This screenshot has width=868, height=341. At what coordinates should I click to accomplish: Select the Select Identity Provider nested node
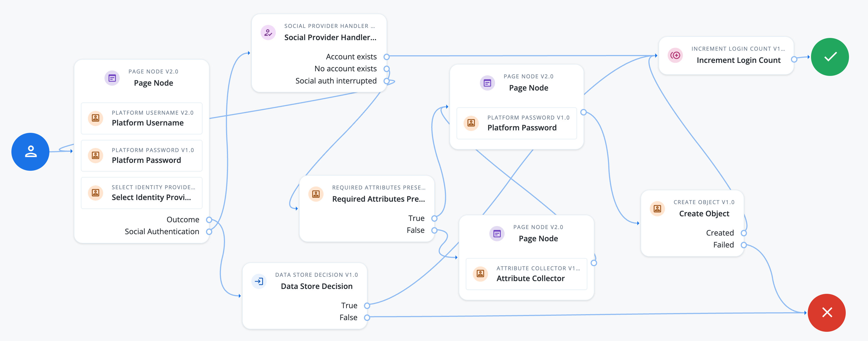(141, 193)
